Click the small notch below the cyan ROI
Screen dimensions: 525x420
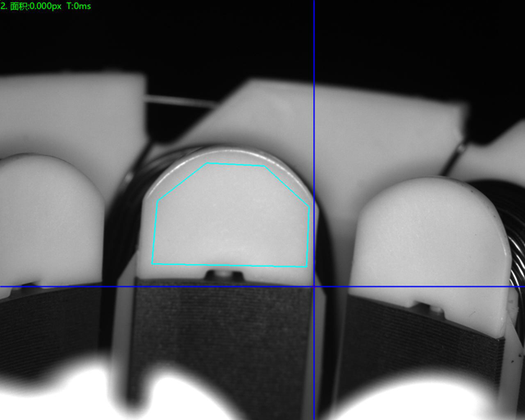pyautogui.click(x=221, y=274)
